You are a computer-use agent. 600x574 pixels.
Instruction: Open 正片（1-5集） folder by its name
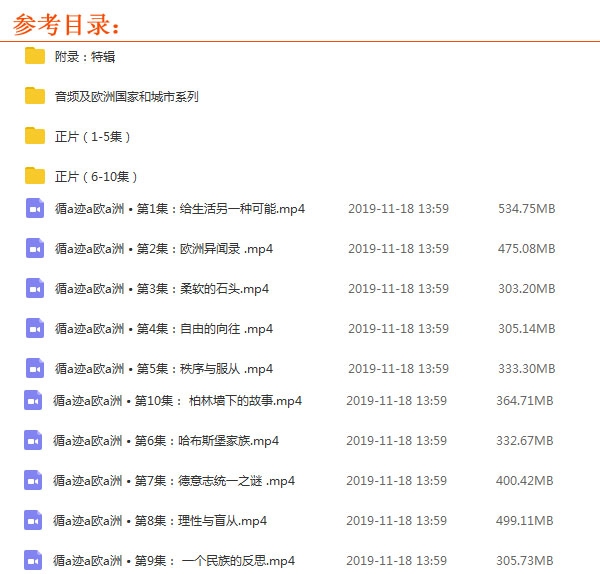95,137
